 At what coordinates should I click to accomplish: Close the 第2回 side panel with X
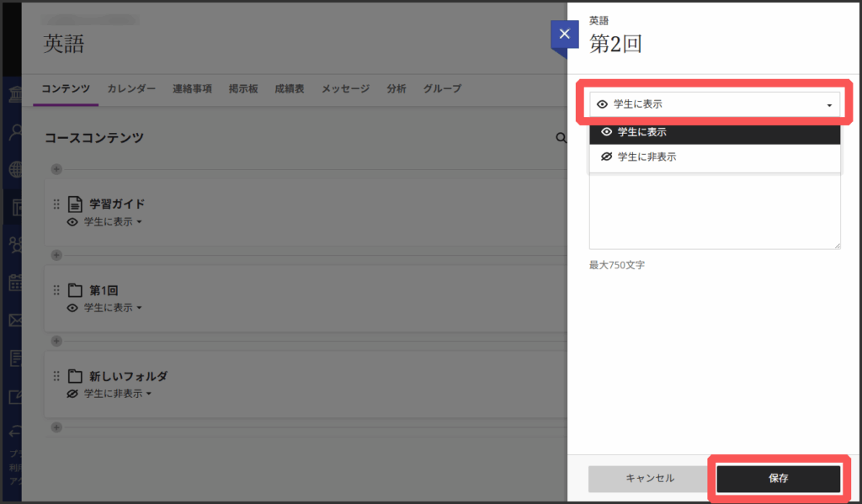(x=564, y=34)
